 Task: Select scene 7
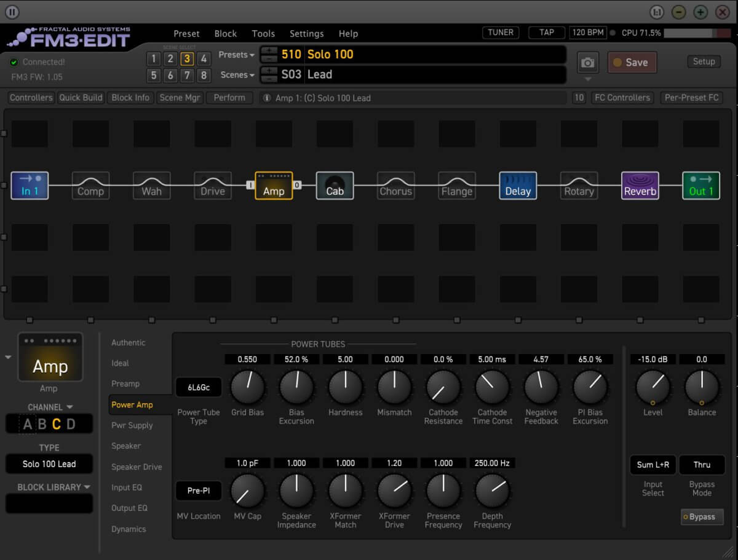[187, 76]
